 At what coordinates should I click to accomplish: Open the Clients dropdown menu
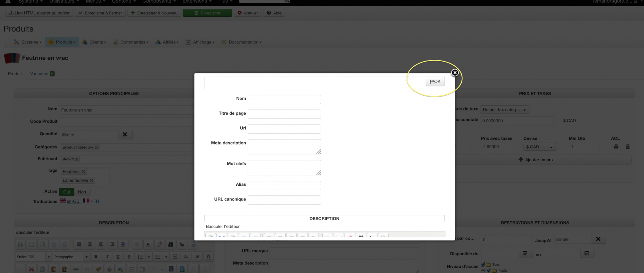[94, 42]
